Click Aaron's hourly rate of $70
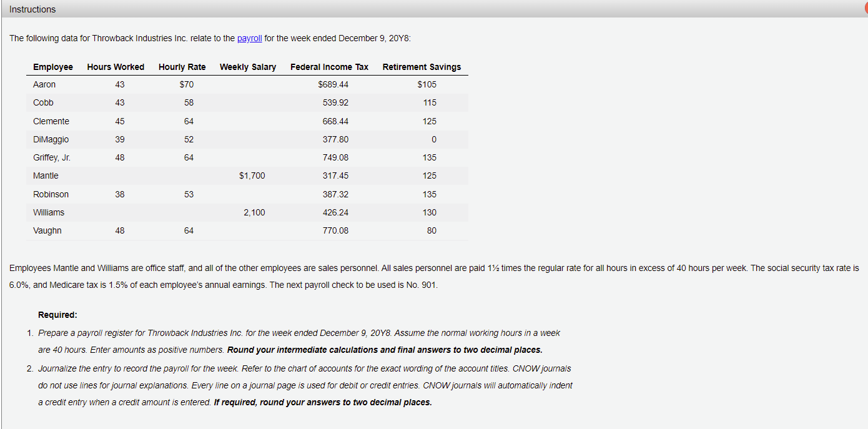Screen dimensions: 868x429 pyautogui.click(x=185, y=84)
